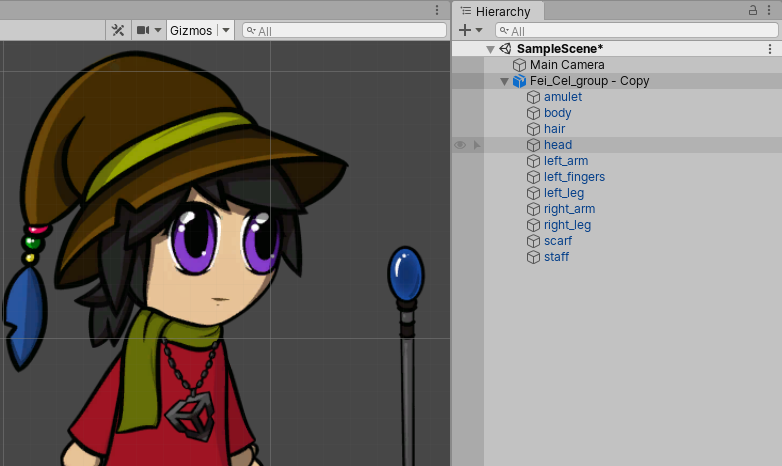Collapse the Fei_Cel_group - Copy foldout
782x466 pixels.
coord(504,81)
